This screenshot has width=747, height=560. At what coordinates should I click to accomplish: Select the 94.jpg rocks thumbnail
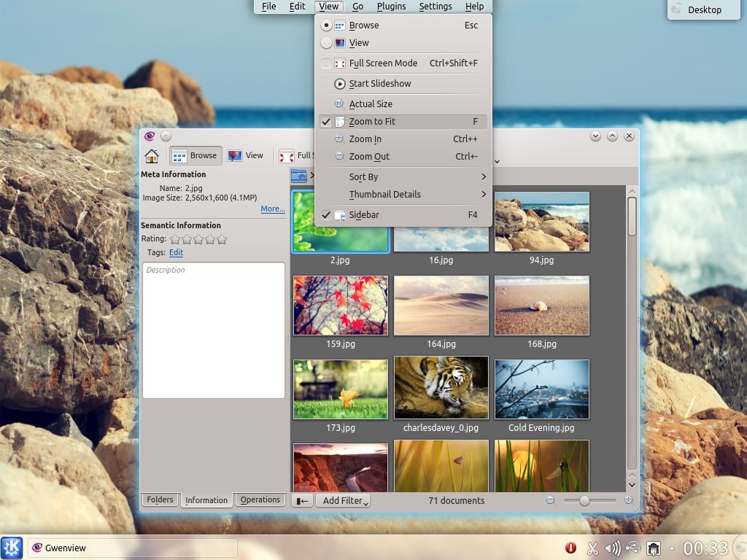pos(542,222)
